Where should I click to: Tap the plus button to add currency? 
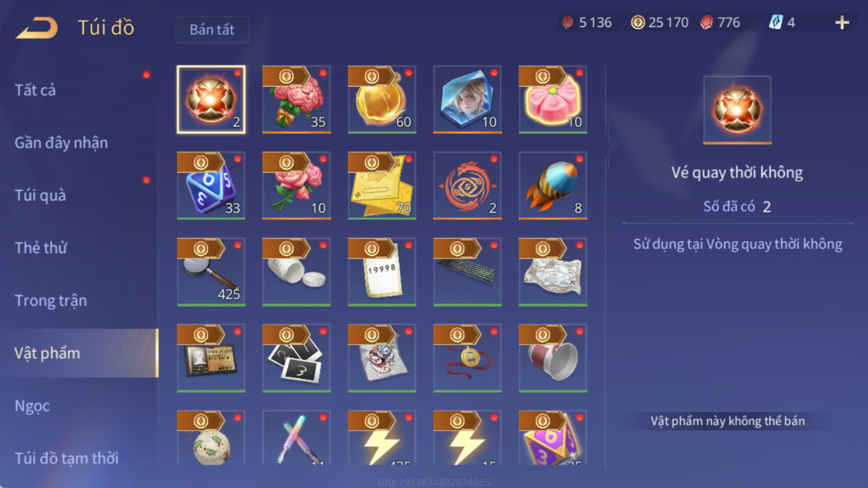point(841,23)
